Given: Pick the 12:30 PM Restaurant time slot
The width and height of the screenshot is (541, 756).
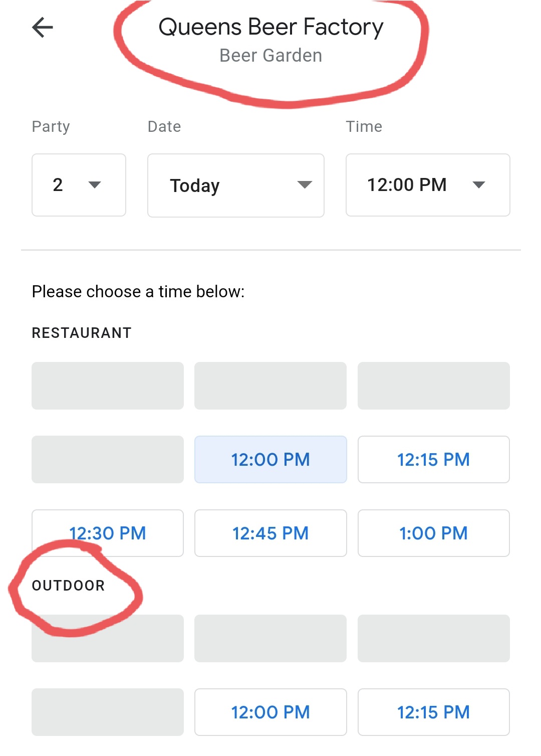Looking at the screenshot, I should pyautogui.click(x=108, y=533).
